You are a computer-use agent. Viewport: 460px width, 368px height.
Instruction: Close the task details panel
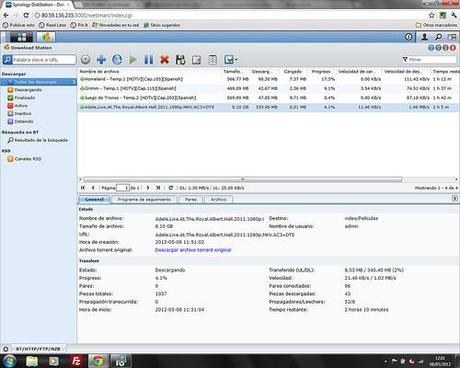pos(455,198)
